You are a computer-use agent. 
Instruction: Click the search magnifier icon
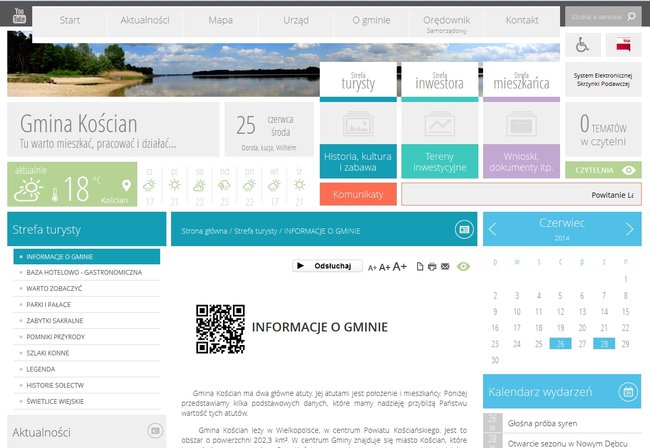point(631,17)
